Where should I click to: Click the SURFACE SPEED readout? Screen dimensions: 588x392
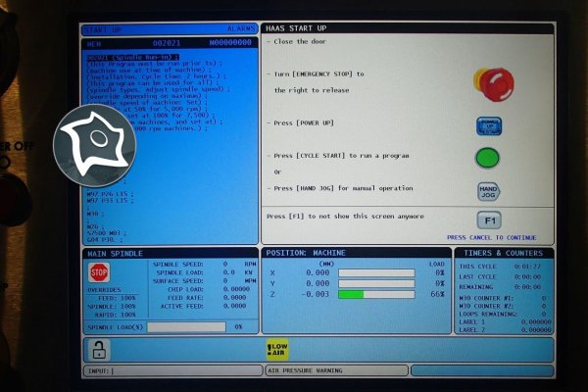click(x=204, y=281)
